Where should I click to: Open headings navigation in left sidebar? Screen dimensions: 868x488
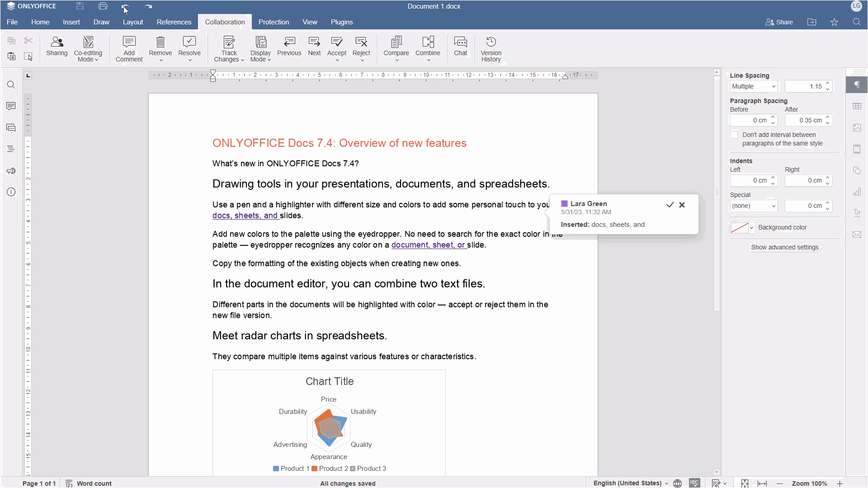[11, 149]
